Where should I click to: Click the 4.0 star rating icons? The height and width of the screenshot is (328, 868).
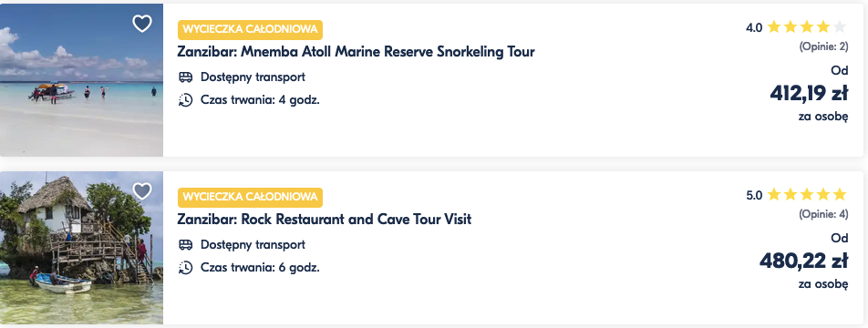[x=807, y=27]
